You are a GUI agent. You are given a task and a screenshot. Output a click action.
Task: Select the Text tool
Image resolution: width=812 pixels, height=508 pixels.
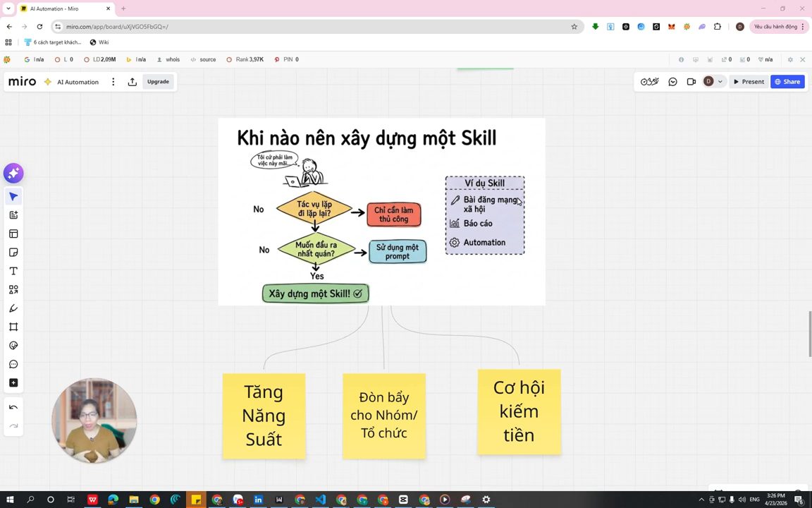coord(13,271)
